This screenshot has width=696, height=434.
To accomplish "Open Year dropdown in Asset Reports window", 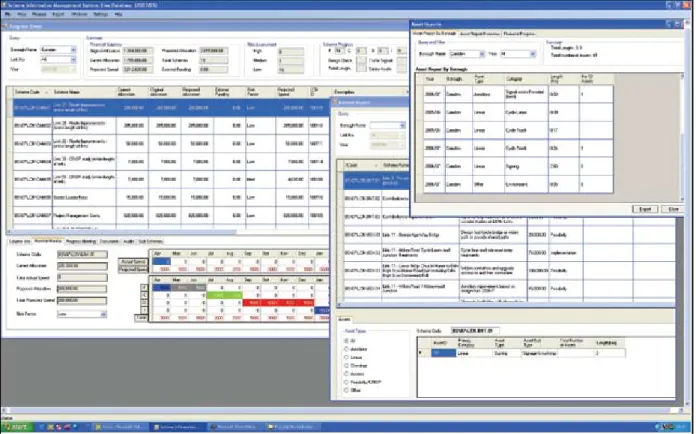I will [533, 54].
